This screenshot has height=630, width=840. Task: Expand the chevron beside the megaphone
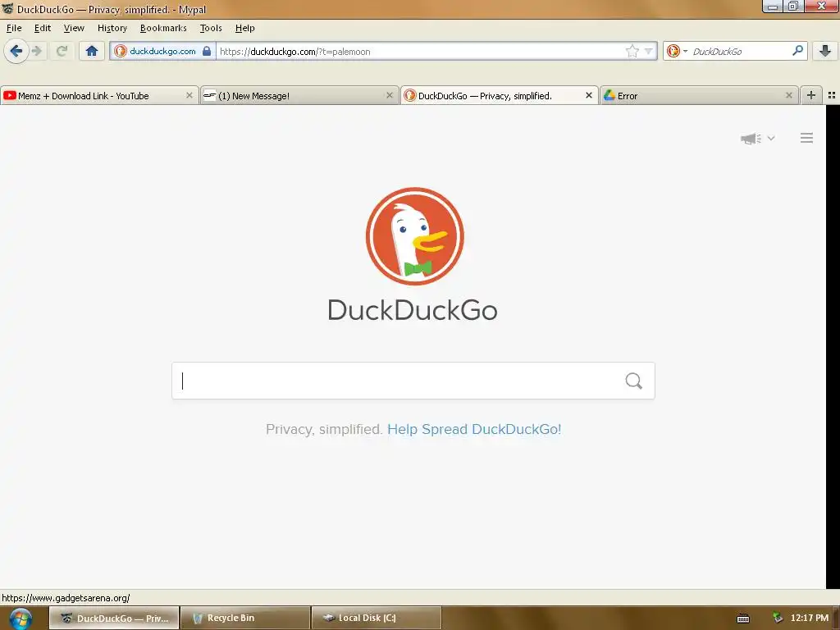coord(771,138)
